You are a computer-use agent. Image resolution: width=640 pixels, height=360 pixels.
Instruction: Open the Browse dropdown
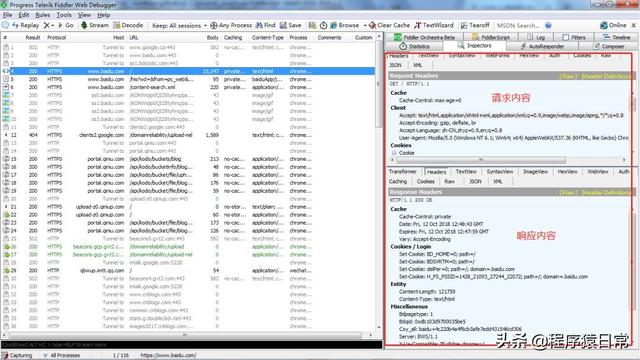click(348, 25)
